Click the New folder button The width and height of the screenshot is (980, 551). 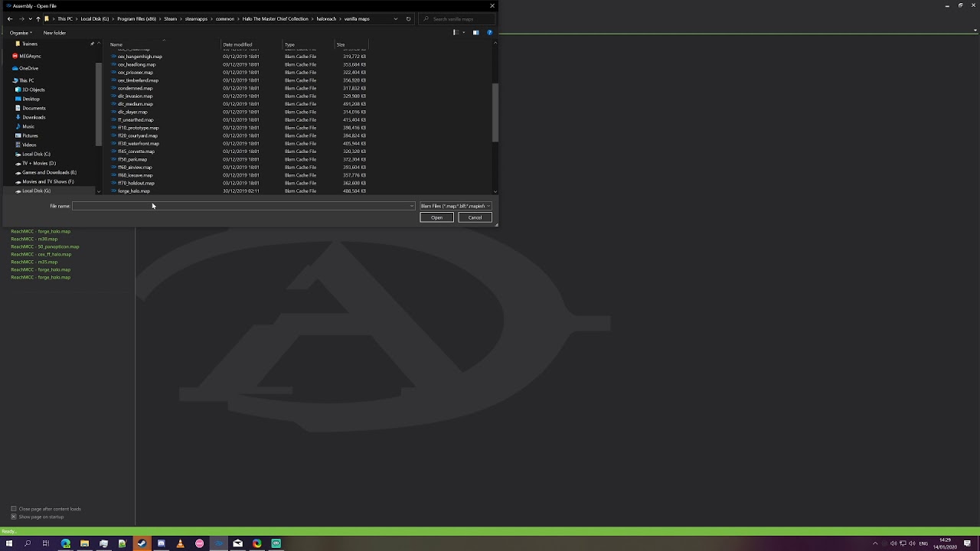tap(54, 33)
